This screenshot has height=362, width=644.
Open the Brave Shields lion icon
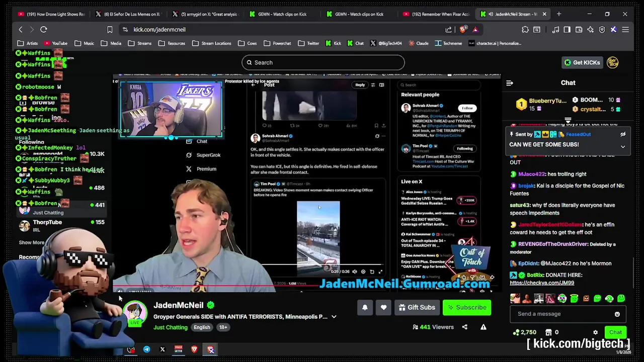click(463, 30)
